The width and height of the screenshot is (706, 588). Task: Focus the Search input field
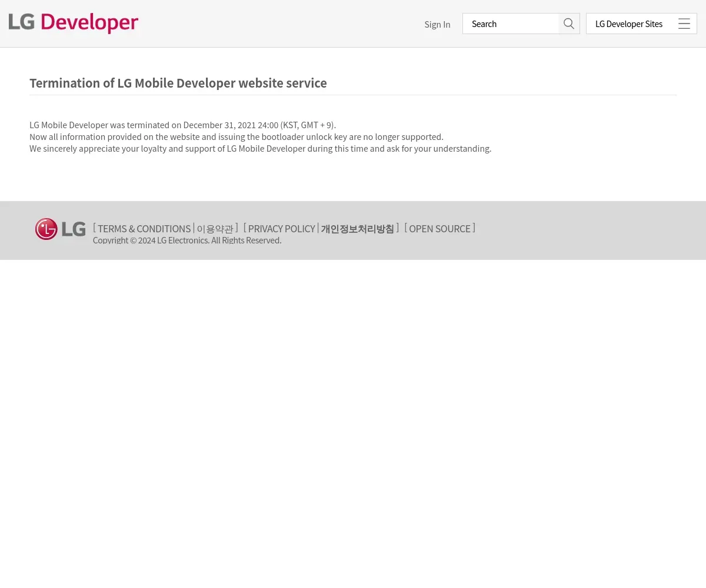(511, 24)
